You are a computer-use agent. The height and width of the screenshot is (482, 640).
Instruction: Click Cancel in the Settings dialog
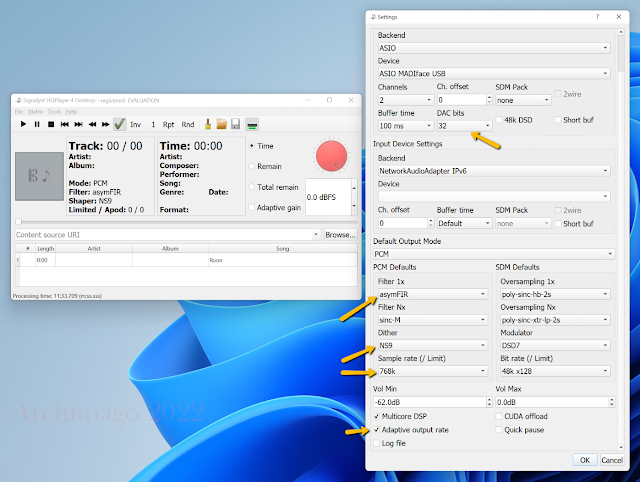[612, 460]
